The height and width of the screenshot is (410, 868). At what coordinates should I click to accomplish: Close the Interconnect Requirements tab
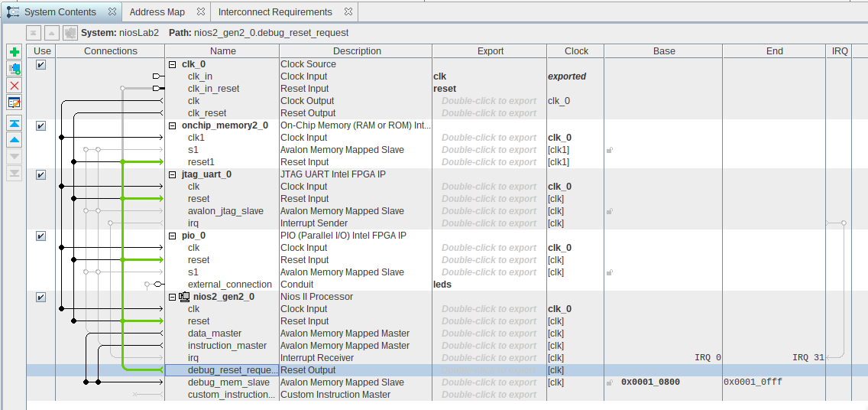[x=348, y=11]
